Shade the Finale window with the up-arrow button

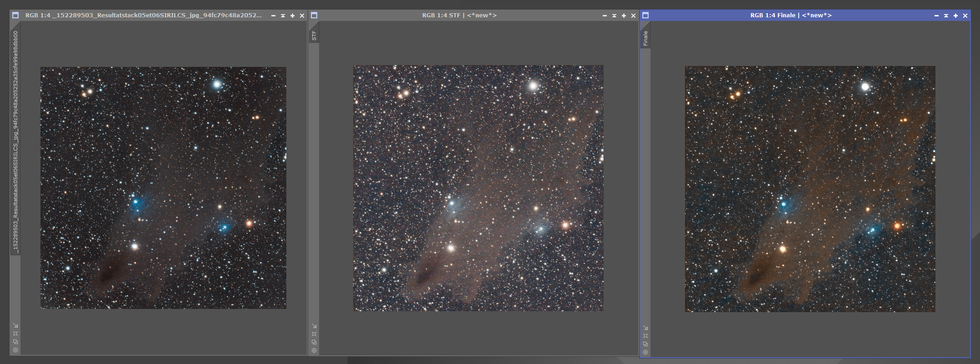coord(946,15)
